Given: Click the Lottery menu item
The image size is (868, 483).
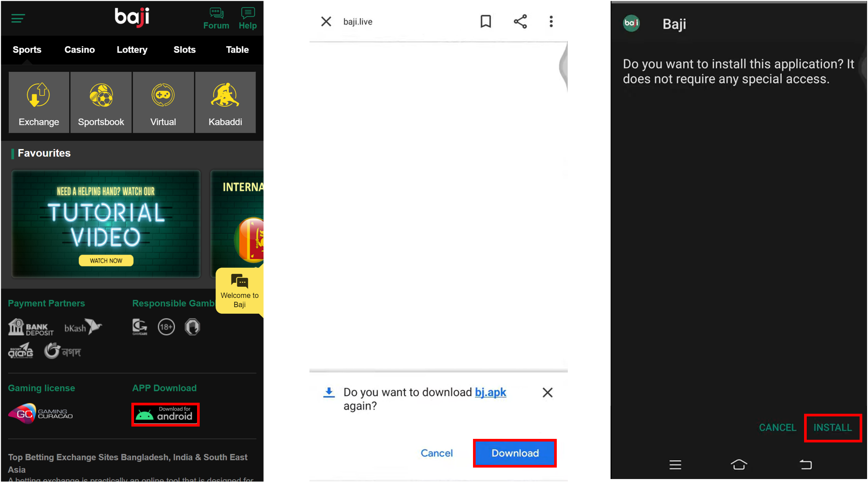Looking at the screenshot, I should 131,49.
